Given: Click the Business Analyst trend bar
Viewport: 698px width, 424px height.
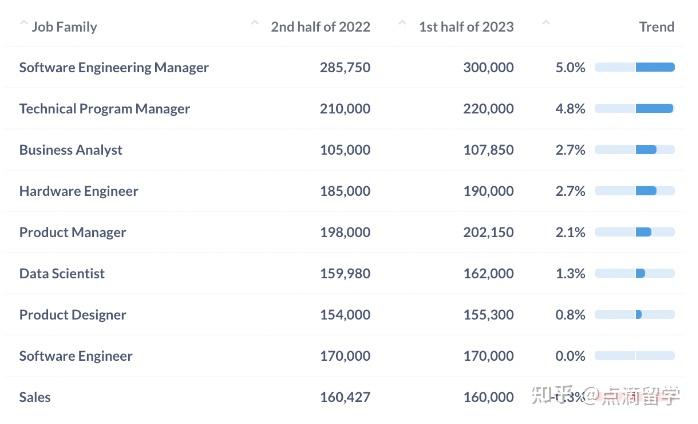Looking at the screenshot, I should [x=635, y=150].
